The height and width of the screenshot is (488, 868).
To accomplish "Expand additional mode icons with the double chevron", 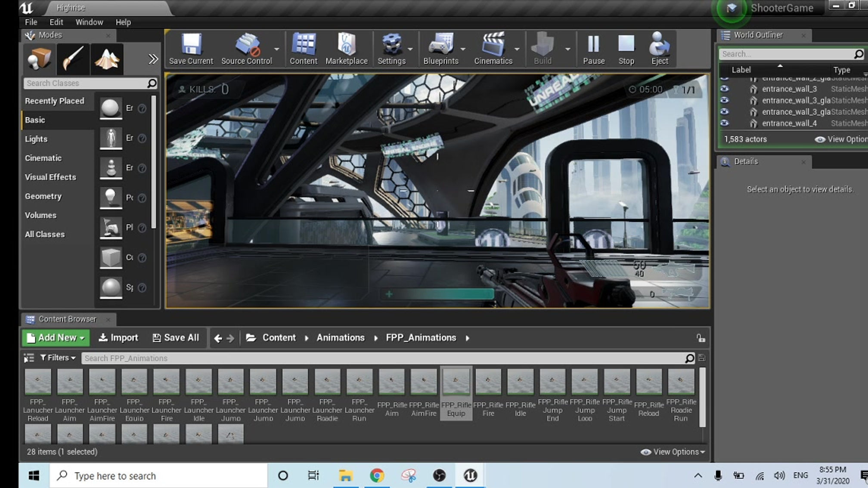I will (153, 59).
